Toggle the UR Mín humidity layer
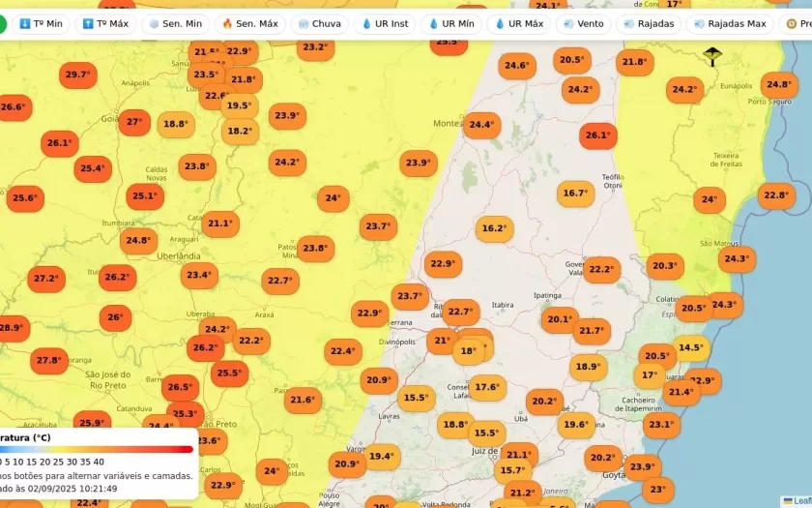This screenshot has width=812, height=508. (x=451, y=23)
